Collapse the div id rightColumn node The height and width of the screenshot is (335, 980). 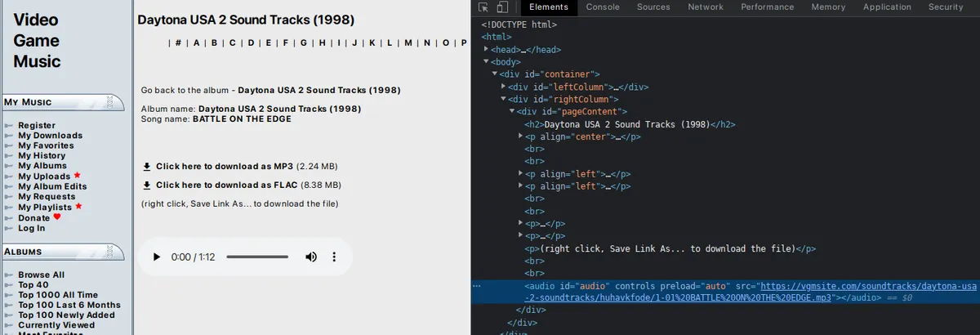[x=503, y=100]
